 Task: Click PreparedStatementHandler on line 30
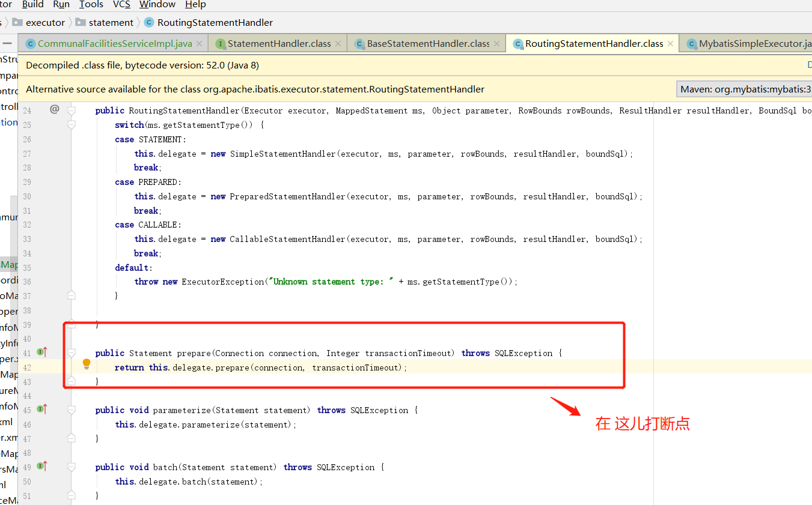click(287, 196)
